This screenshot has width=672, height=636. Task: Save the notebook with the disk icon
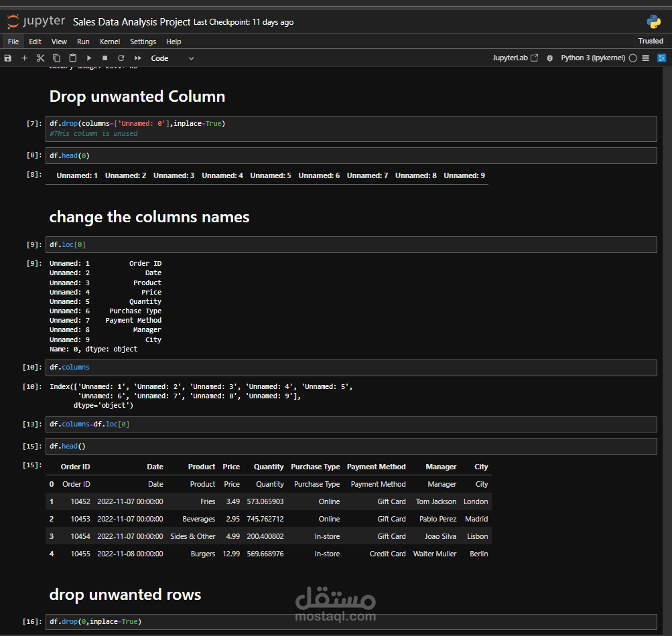pos(8,58)
